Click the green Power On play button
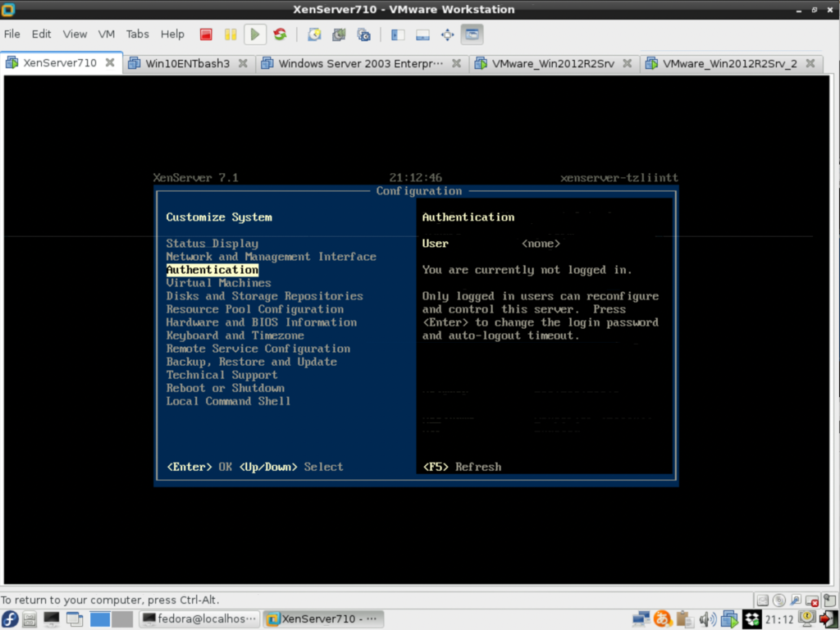The height and width of the screenshot is (630, 840). [255, 34]
